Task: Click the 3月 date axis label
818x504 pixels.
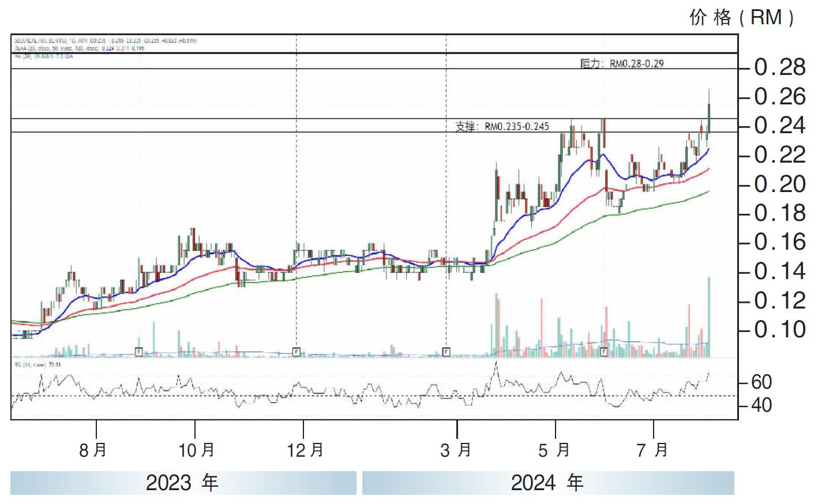Action: point(456,450)
